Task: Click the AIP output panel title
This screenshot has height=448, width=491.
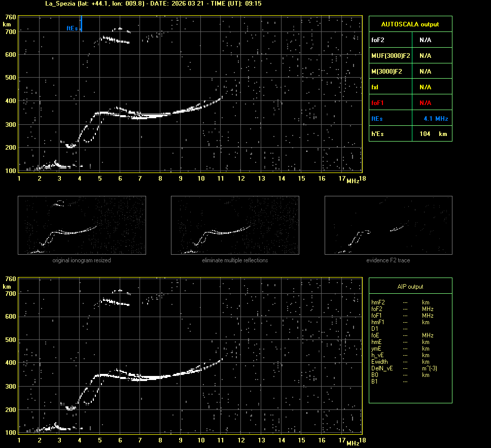Action: (x=410, y=287)
